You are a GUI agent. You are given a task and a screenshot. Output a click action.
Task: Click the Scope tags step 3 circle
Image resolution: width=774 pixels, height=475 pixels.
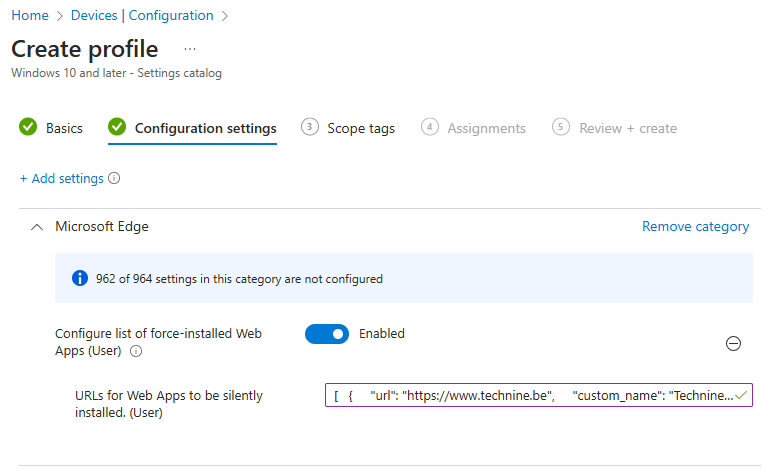[310, 127]
